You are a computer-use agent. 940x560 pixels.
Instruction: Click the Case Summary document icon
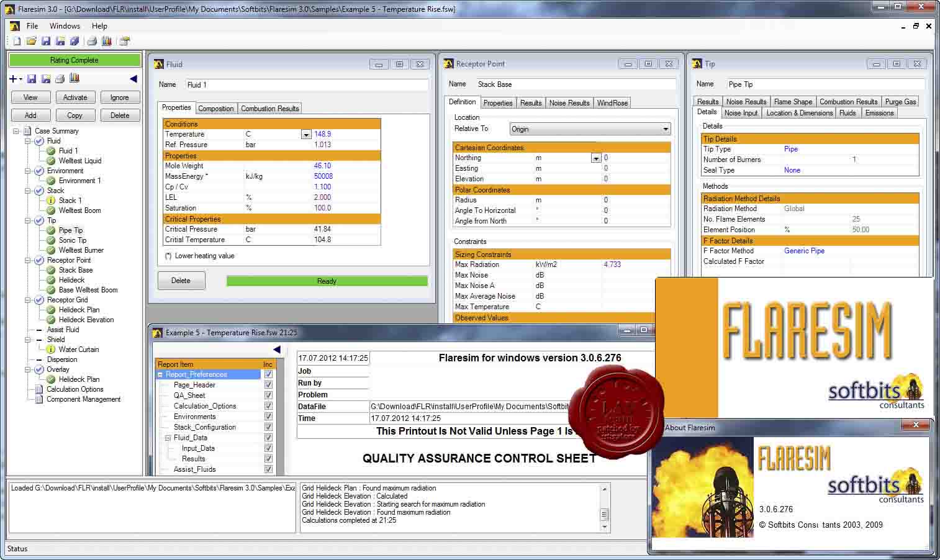(27, 131)
